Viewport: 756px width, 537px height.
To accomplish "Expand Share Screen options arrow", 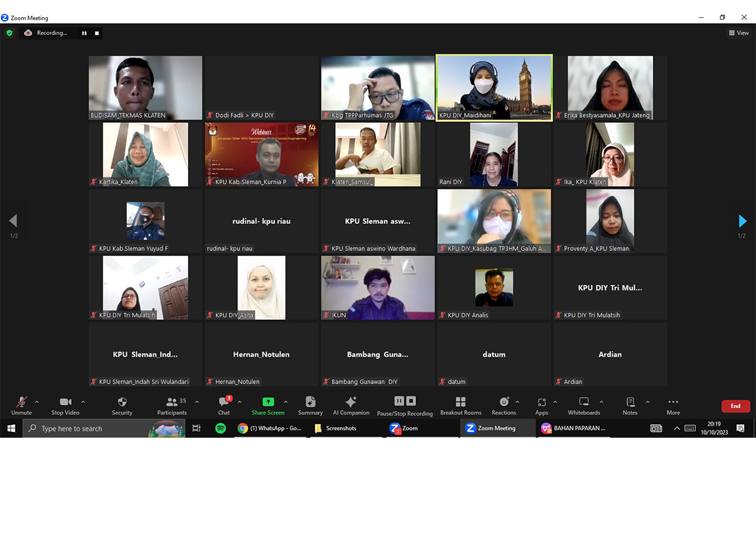I will [285, 402].
